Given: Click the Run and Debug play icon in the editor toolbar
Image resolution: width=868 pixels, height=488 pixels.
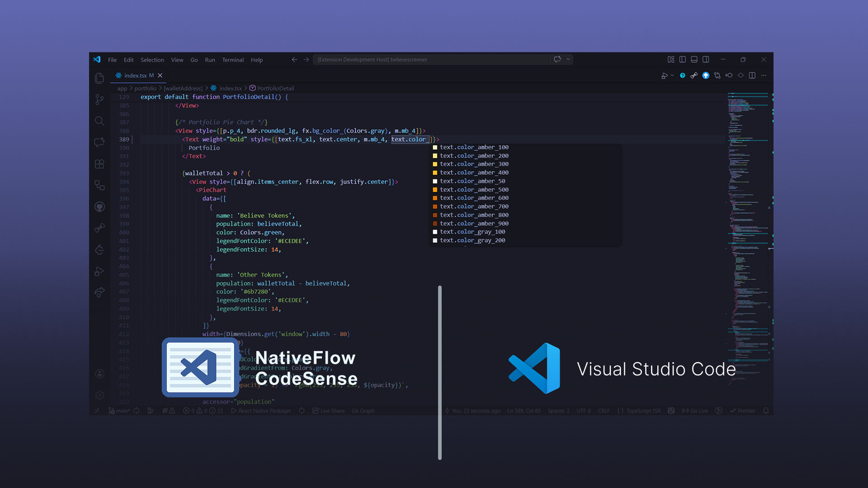Looking at the screenshot, I should coord(664,75).
